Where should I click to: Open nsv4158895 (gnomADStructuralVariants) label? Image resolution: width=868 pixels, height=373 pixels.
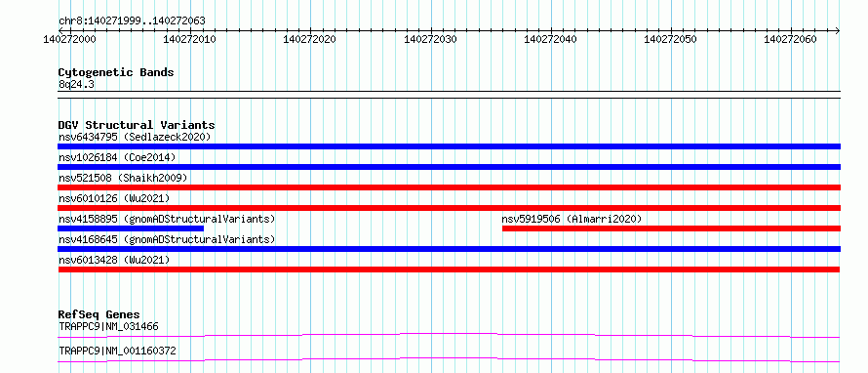click(x=167, y=219)
